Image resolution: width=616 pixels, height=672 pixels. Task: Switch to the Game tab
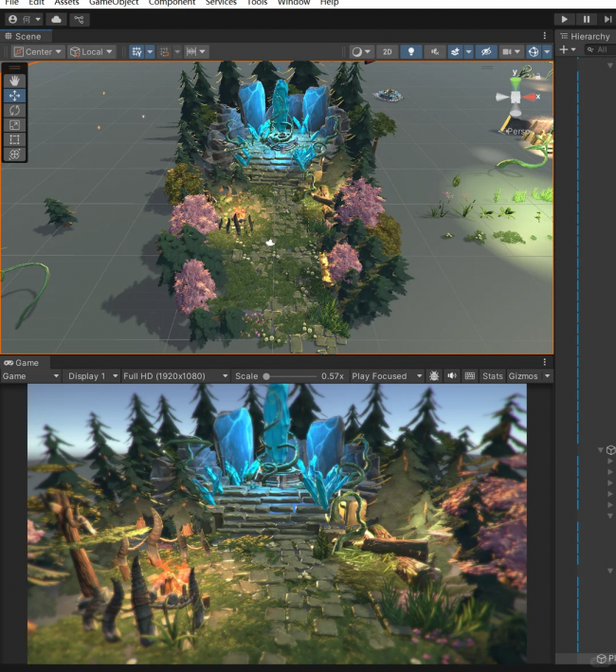(22, 362)
